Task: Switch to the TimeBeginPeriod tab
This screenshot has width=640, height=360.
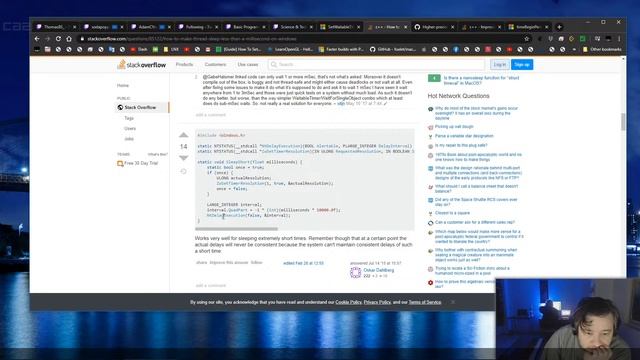Action: point(529,27)
